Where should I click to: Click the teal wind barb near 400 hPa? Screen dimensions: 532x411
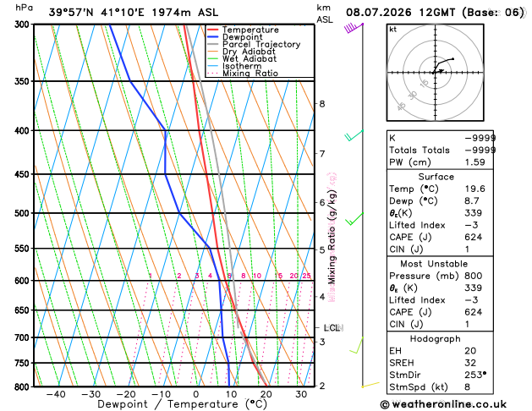click(x=354, y=135)
